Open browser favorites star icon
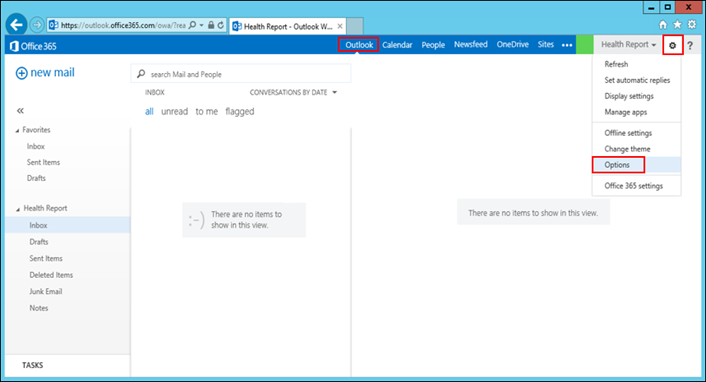706x382 pixels. pos(677,25)
